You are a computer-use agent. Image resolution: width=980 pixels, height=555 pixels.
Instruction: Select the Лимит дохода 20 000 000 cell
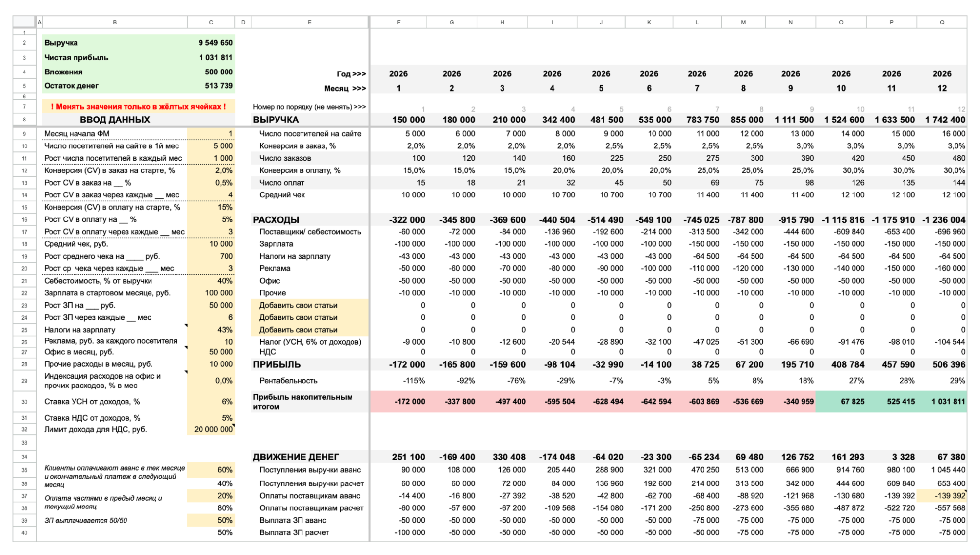coord(211,429)
